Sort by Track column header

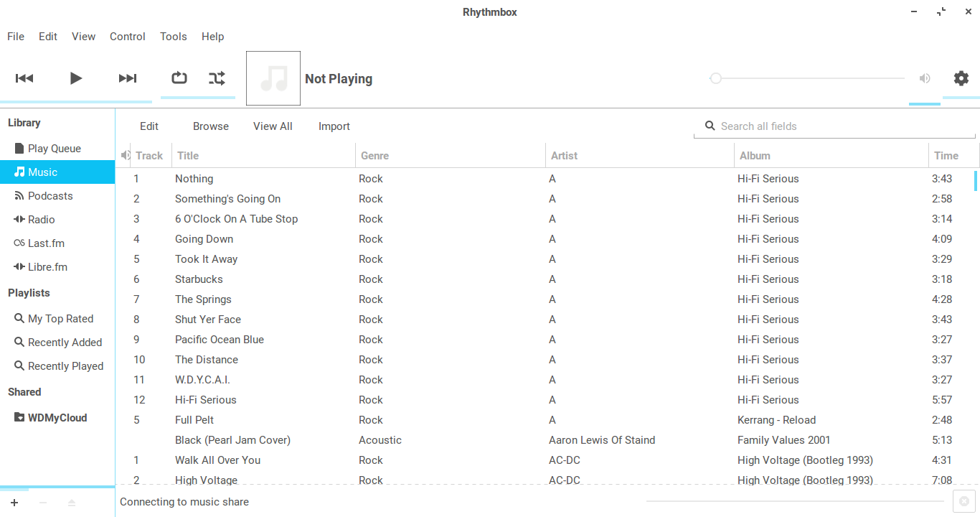tap(149, 156)
